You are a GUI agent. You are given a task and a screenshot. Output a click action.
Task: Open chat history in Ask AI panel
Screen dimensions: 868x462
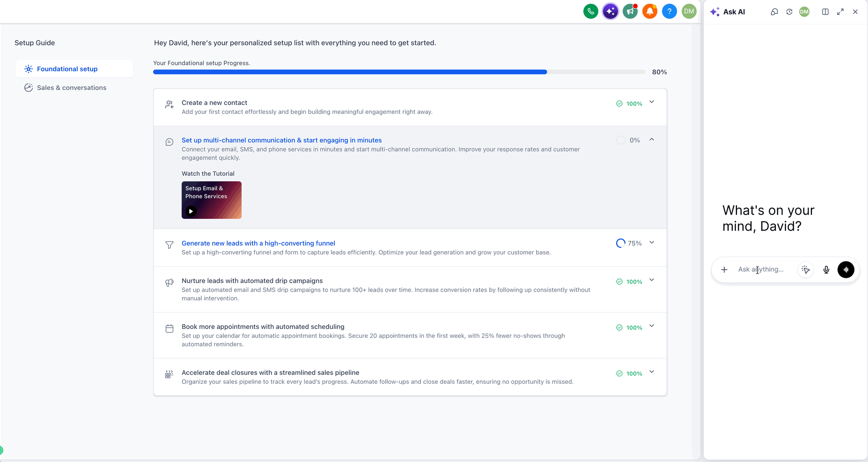[789, 12]
